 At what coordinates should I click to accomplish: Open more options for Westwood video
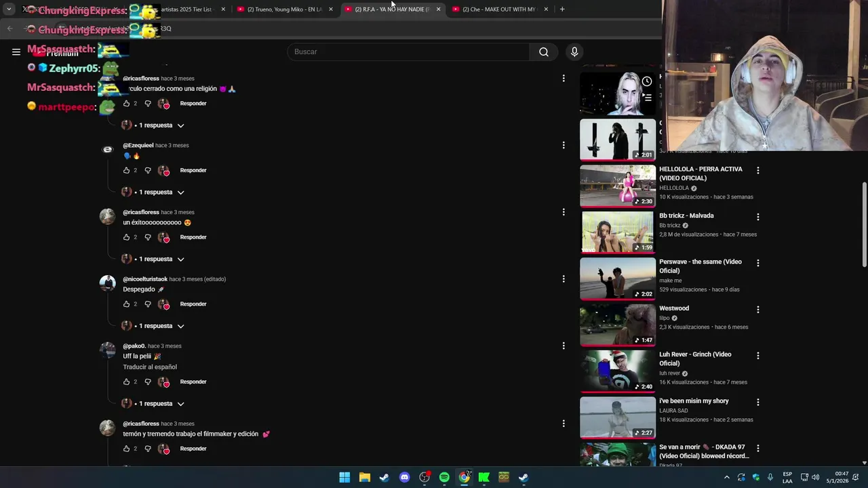pyautogui.click(x=758, y=309)
